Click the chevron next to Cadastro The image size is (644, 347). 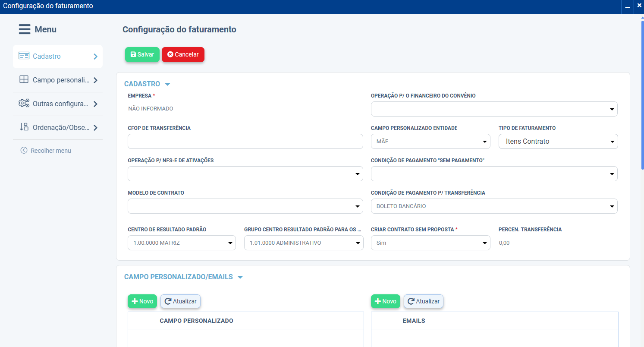(x=95, y=57)
